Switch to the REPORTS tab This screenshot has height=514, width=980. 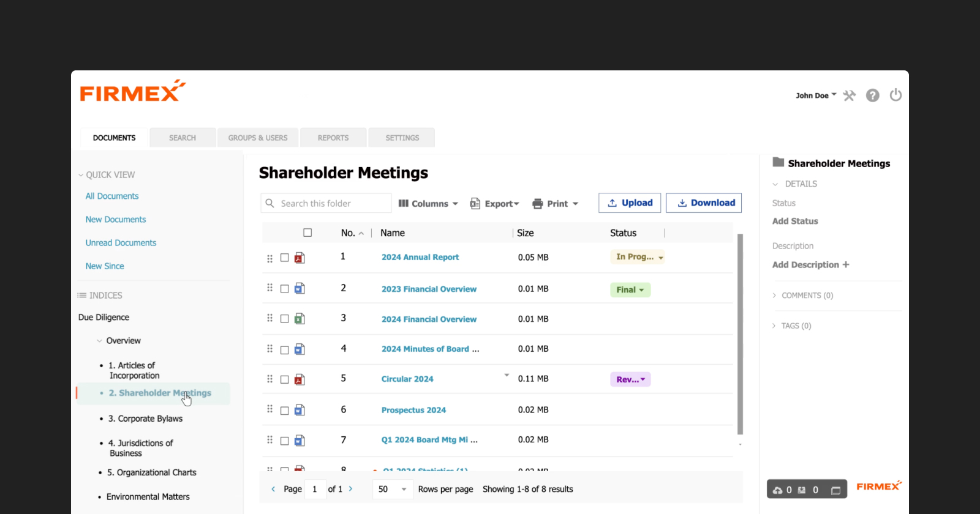333,138
